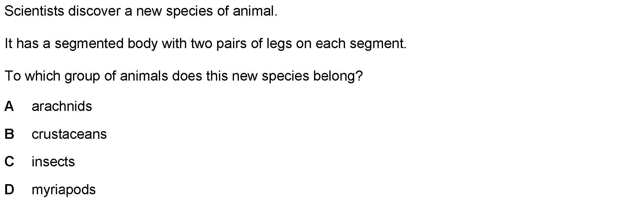Image resolution: width=644 pixels, height=201 pixels.
Task: Select answer option letter B
Action: coord(9,134)
